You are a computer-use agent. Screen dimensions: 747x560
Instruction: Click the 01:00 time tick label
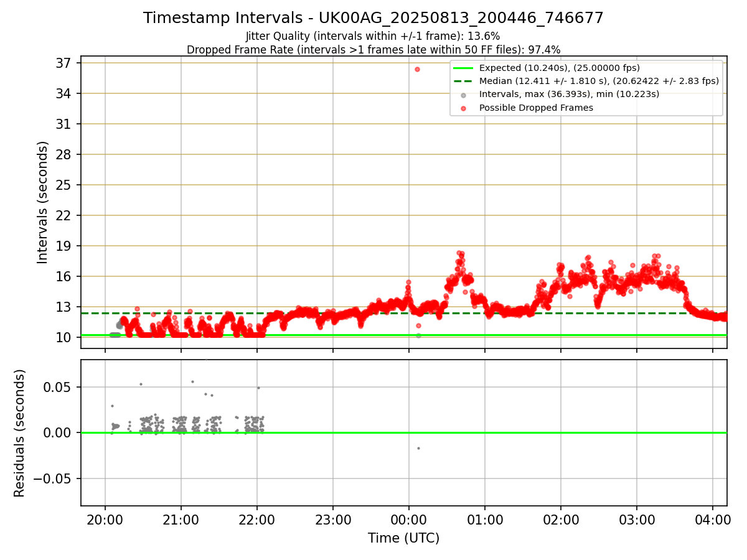pyautogui.click(x=484, y=520)
